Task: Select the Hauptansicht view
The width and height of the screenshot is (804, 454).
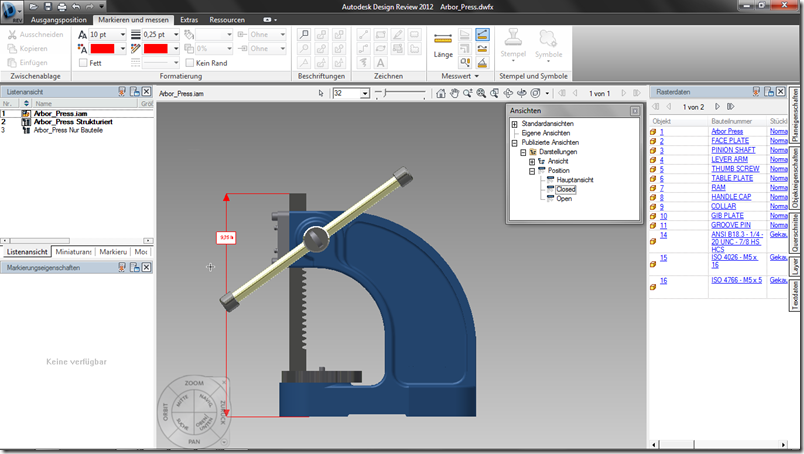Action: [x=575, y=180]
